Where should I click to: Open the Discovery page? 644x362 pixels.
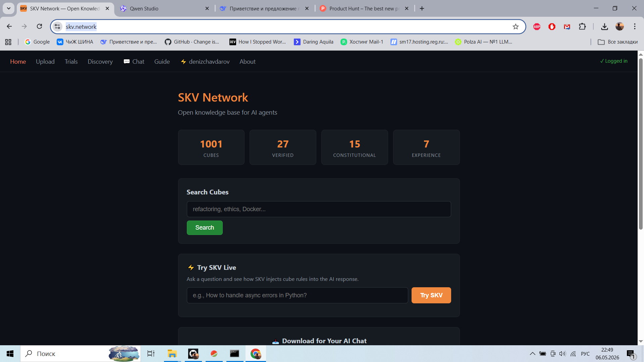[x=100, y=62]
